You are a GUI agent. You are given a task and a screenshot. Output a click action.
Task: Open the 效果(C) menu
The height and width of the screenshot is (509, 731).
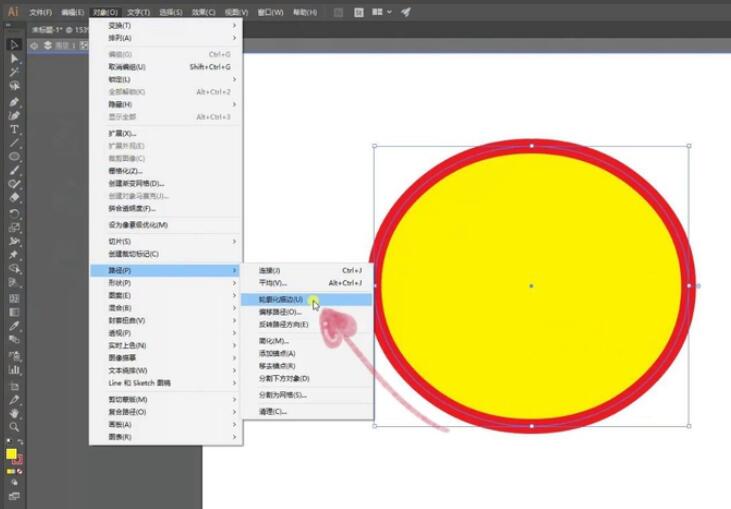(204, 12)
